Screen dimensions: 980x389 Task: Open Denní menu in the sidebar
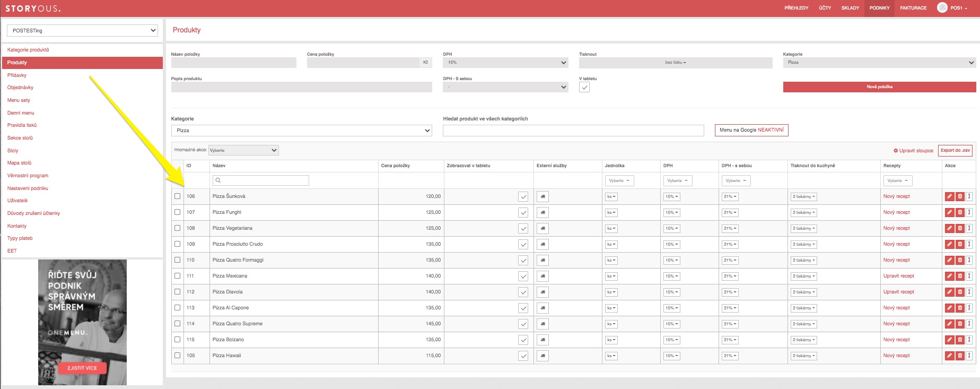coord(21,113)
